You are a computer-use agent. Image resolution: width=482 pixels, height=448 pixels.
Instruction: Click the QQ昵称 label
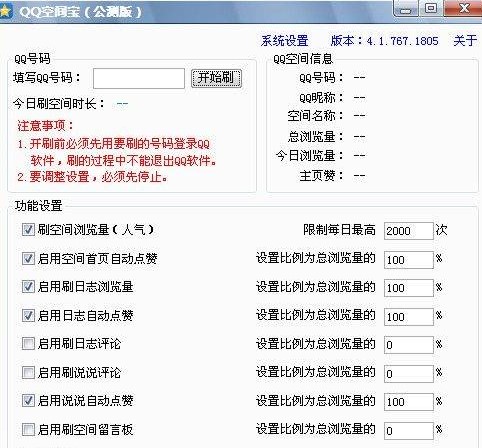pyautogui.click(x=321, y=97)
